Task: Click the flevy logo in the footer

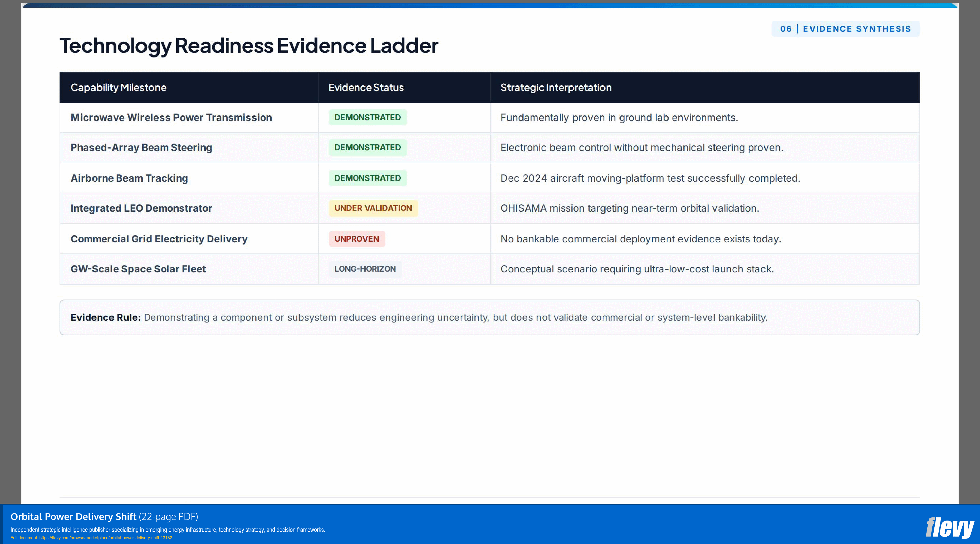Action: [x=949, y=528]
